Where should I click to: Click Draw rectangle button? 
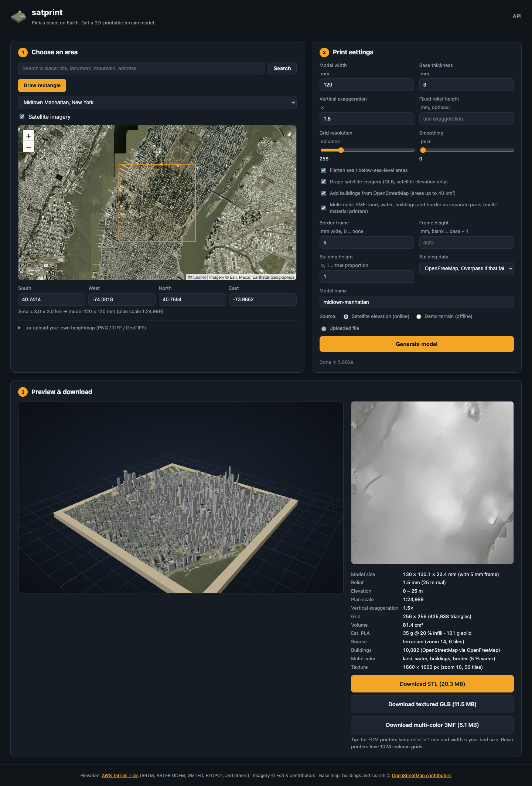[x=42, y=85]
